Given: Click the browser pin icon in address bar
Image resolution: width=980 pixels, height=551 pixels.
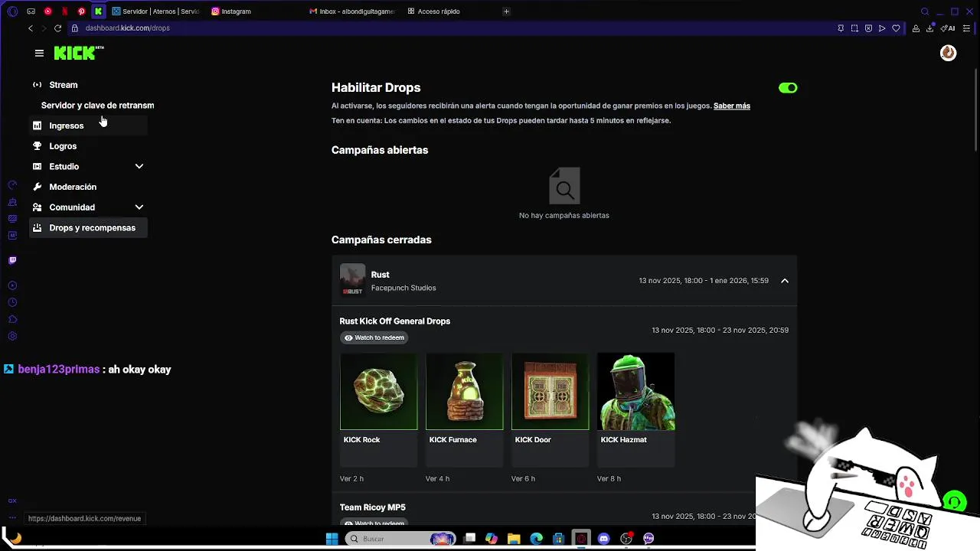Looking at the screenshot, I should click(841, 28).
